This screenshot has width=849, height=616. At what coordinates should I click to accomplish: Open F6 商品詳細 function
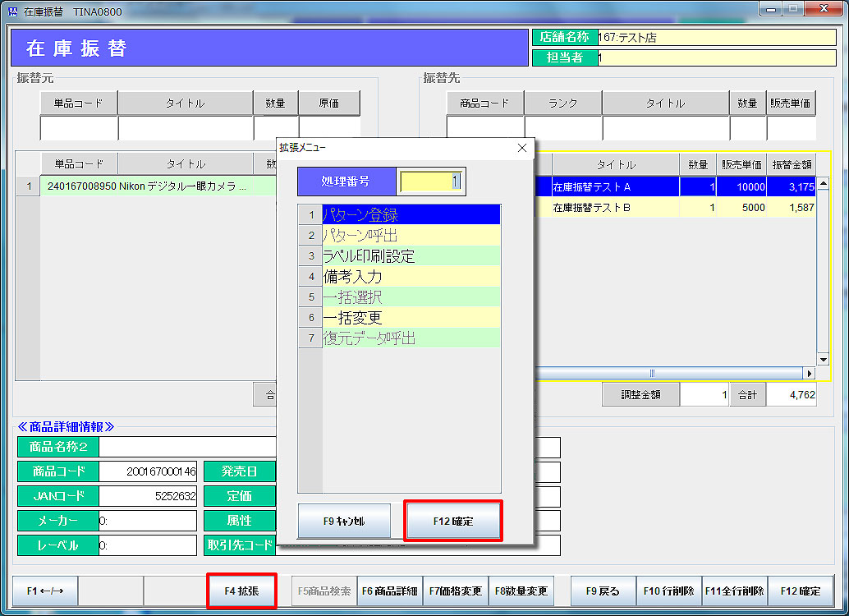[390, 591]
